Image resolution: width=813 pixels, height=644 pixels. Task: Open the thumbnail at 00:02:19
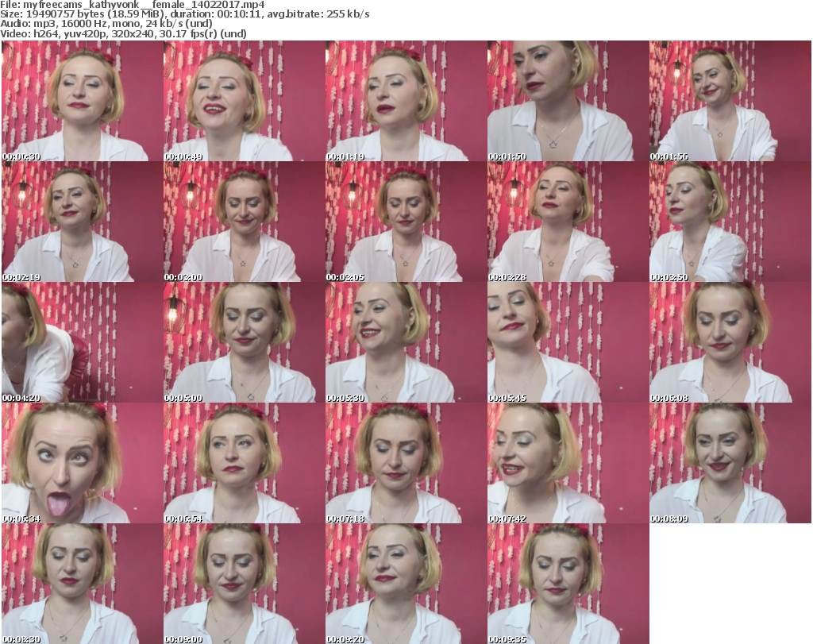(83, 222)
